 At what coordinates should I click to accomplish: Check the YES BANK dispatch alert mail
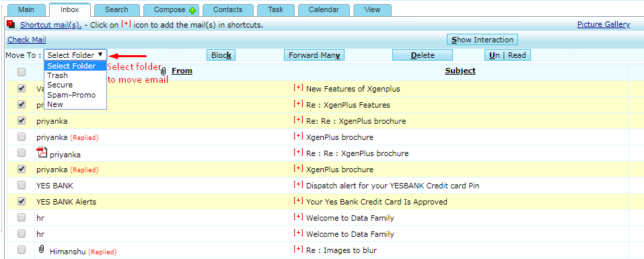coord(22,185)
